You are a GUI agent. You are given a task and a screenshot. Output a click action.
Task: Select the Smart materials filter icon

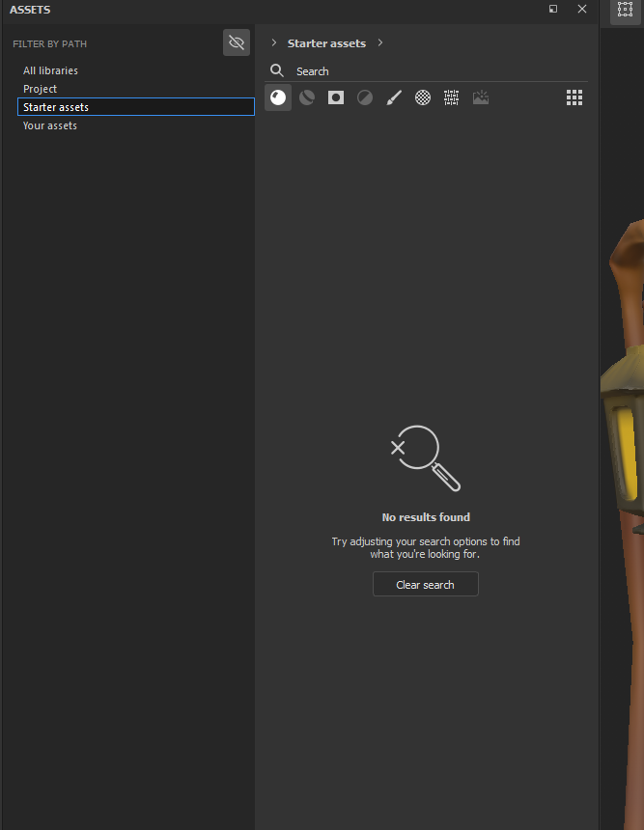pos(307,97)
